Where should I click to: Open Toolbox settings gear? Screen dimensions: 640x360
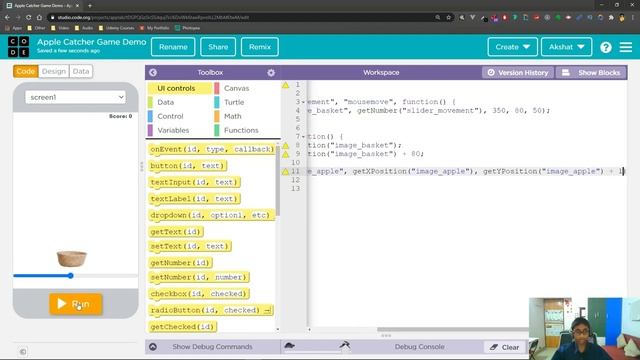point(271,73)
